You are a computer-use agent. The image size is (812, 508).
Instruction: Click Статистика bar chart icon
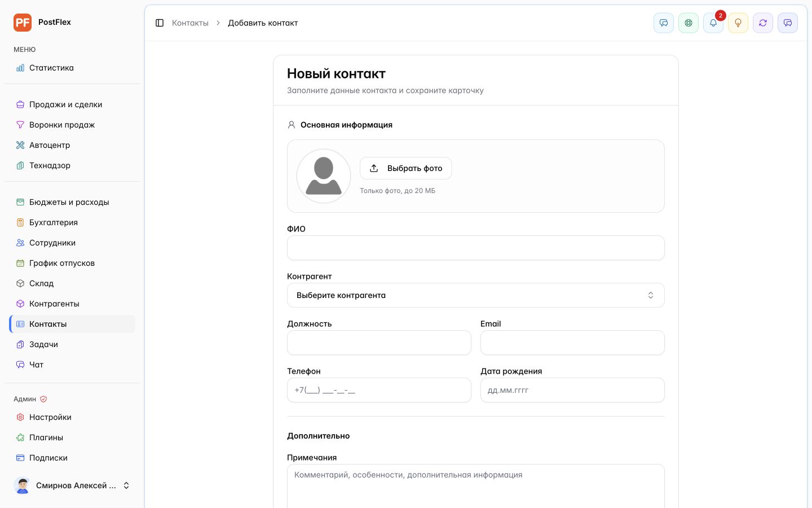[20, 68]
